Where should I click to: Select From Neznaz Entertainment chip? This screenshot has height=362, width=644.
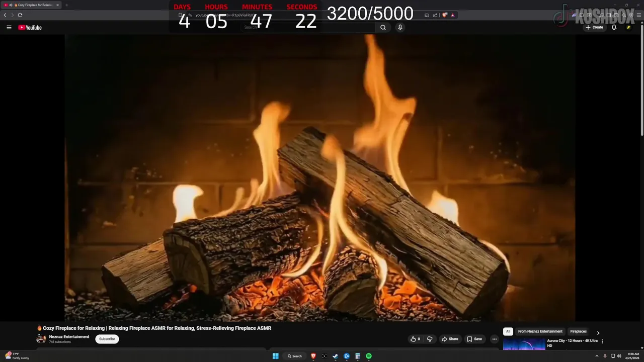540,332
